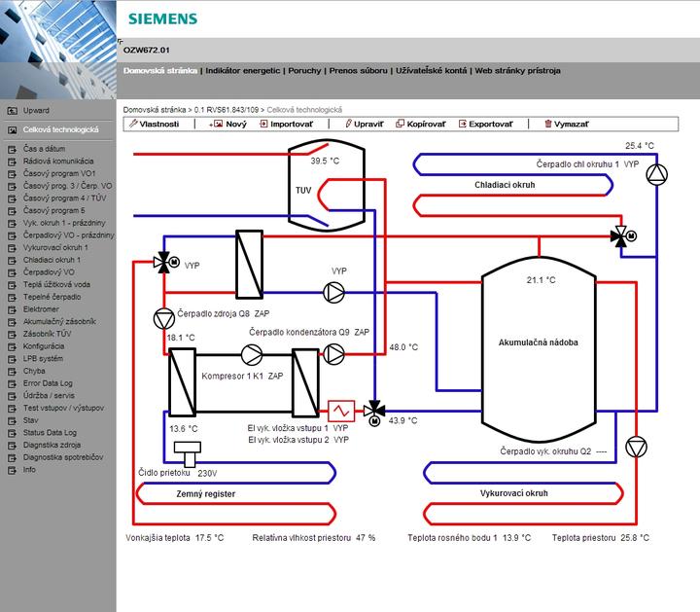The width and height of the screenshot is (700, 612).
Task: Click Upraviť to edit the diagram
Action: point(365,125)
